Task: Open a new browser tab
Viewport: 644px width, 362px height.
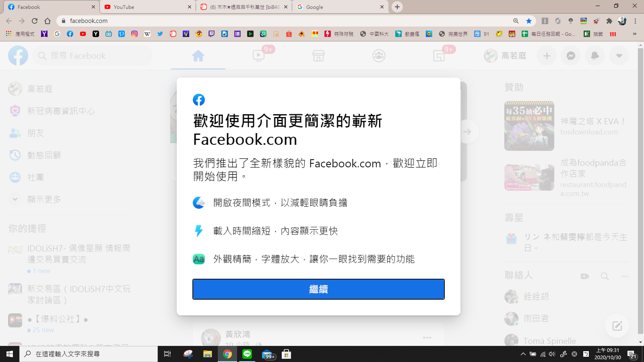Action: click(397, 7)
